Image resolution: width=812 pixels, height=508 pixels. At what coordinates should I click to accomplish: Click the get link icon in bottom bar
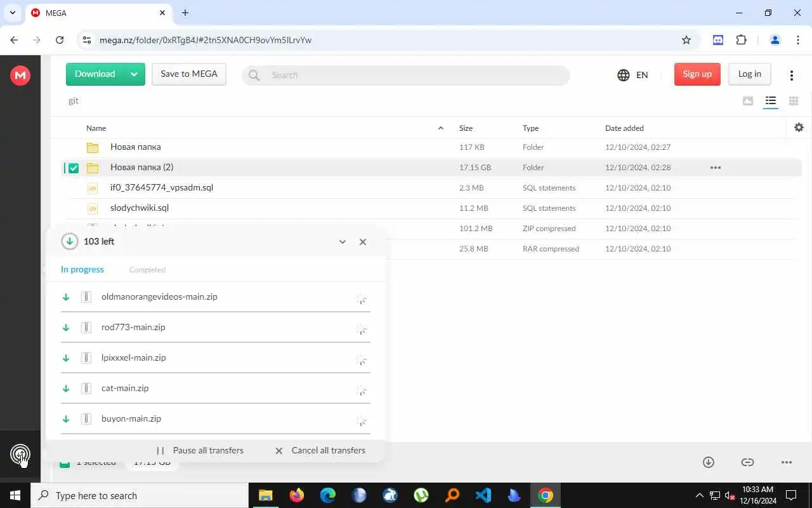[747, 462]
